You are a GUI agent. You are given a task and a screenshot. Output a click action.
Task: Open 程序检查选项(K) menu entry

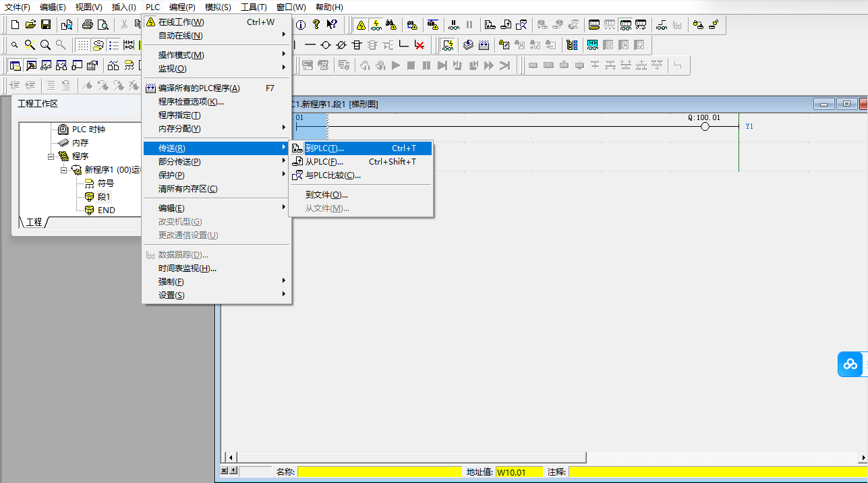pyautogui.click(x=217, y=102)
